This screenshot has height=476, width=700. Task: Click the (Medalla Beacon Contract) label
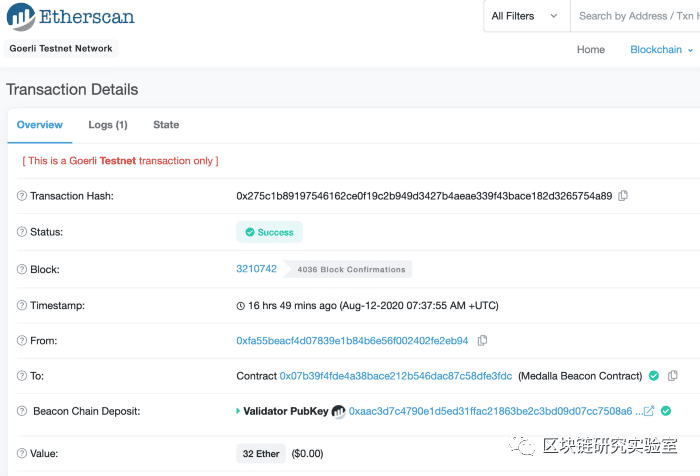tap(580, 376)
